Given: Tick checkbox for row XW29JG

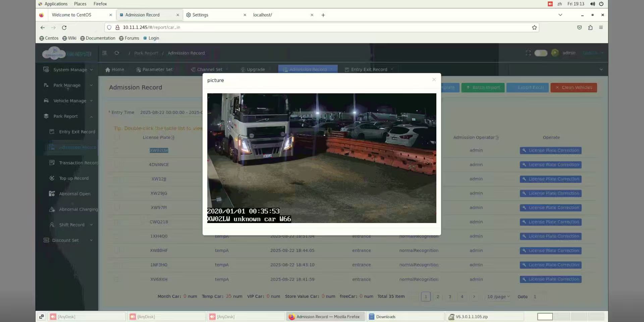Looking at the screenshot, I should click(x=116, y=193).
